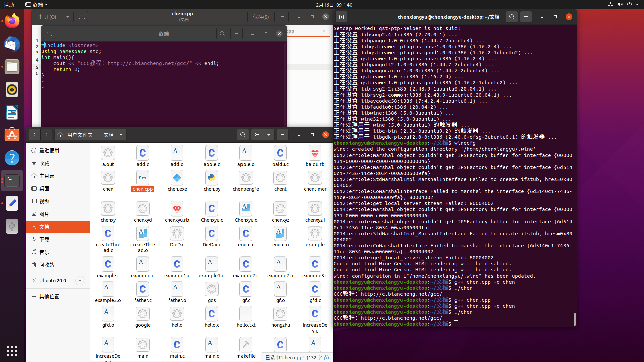Click 保存(S) button in gedit
Screen dimensions: 644x362
[261, 17]
